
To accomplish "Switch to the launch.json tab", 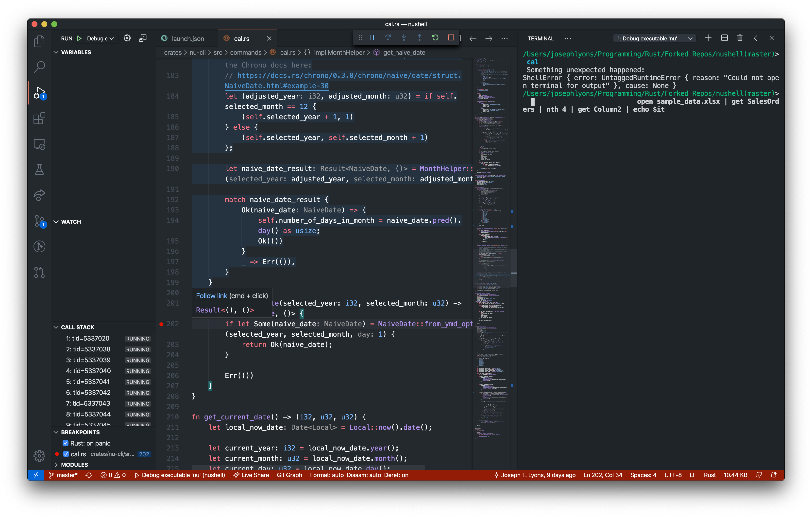I will click(187, 38).
